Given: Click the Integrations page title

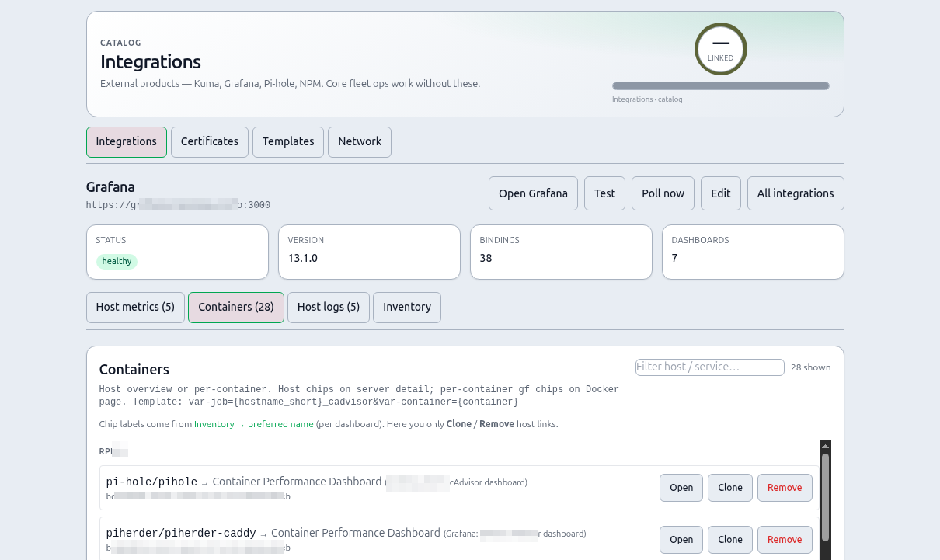Looking at the screenshot, I should [x=151, y=62].
